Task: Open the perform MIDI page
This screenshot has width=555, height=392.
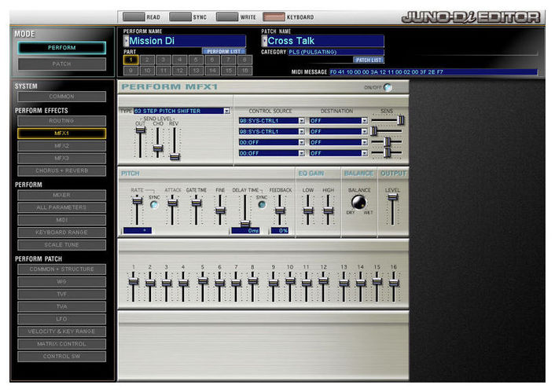Action: point(61,220)
